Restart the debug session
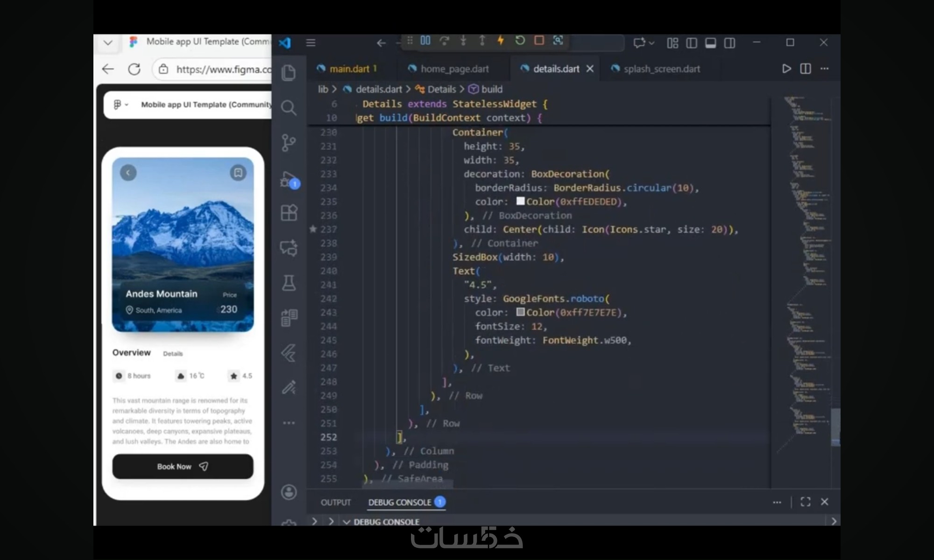The width and height of the screenshot is (934, 560). click(x=520, y=41)
